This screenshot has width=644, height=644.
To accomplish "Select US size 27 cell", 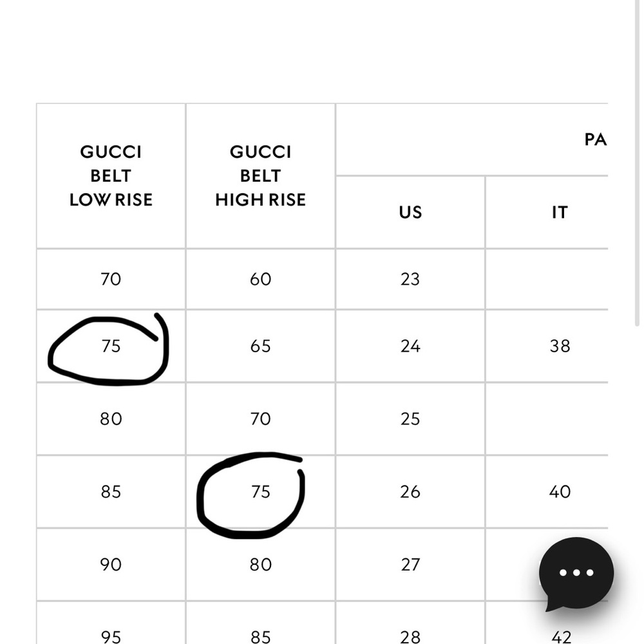I will 410,565.
